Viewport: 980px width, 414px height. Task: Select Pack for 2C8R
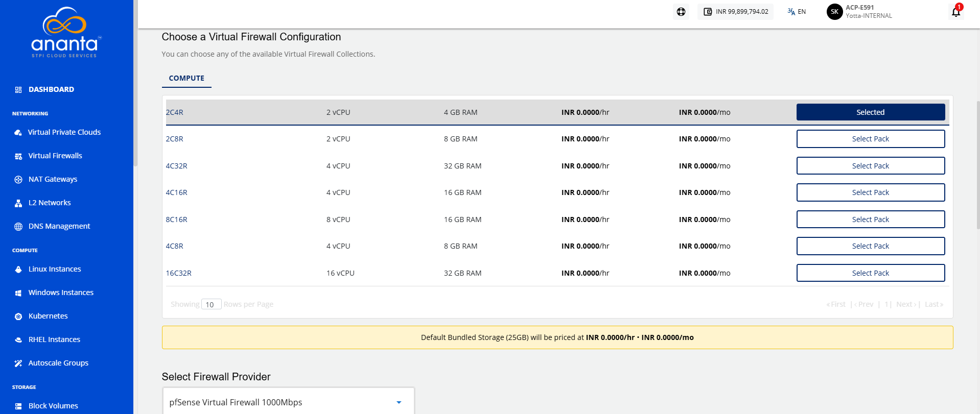[870, 139]
